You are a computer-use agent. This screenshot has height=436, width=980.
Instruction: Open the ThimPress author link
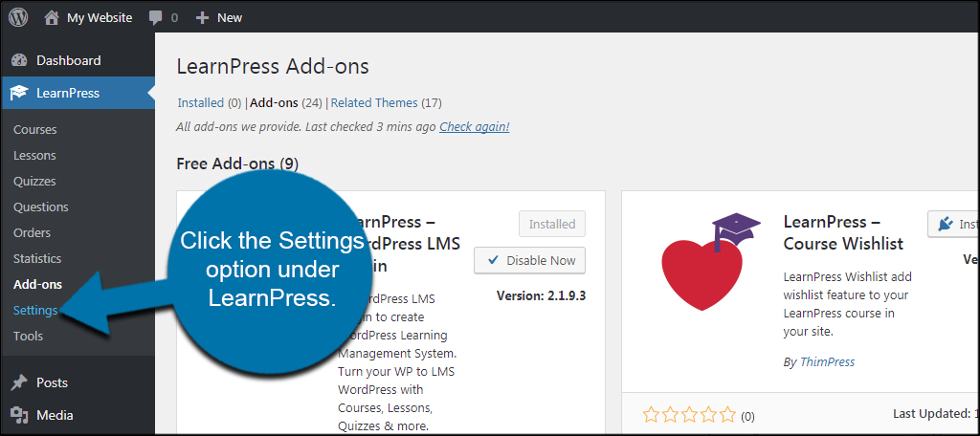pyautogui.click(x=827, y=361)
